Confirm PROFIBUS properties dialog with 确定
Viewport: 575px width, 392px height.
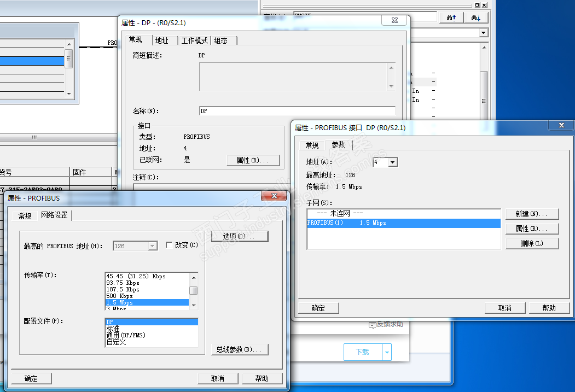click(x=31, y=378)
